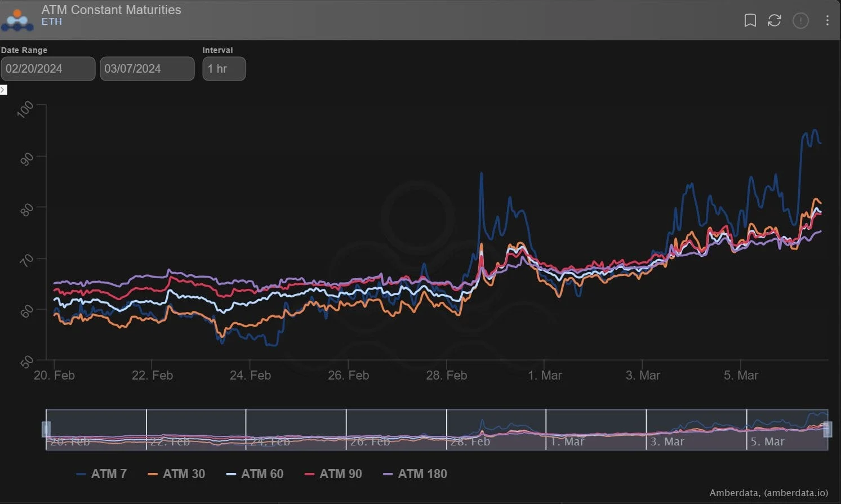Click the right handle of the range navigator
This screenshot has width=841, height=504.
(x=827, y=429)
